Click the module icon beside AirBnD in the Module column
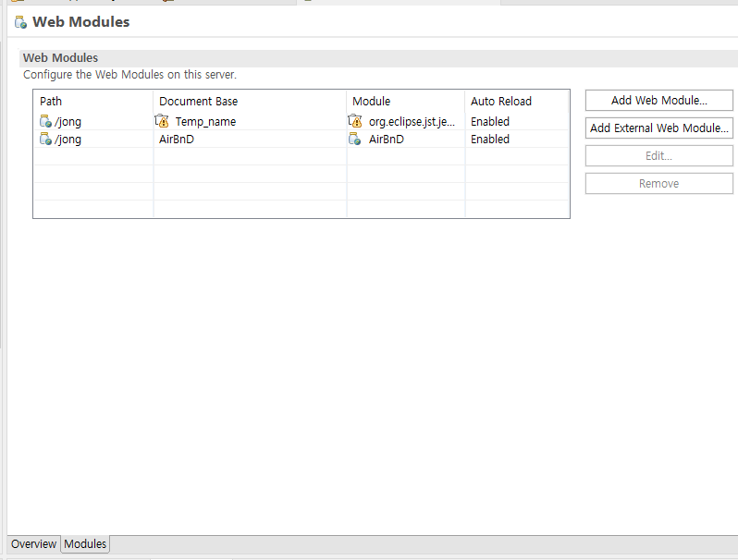 355,140
